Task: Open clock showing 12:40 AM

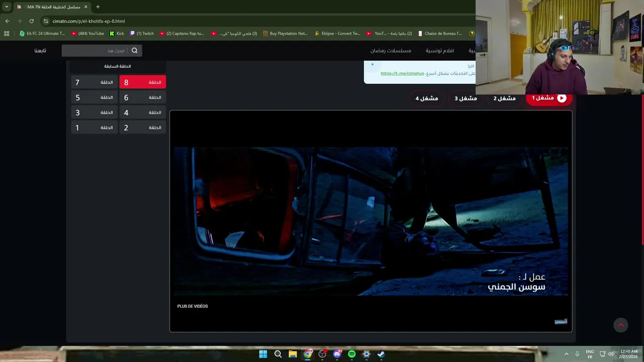Action: pyautogui.click(x=629, y=354)
